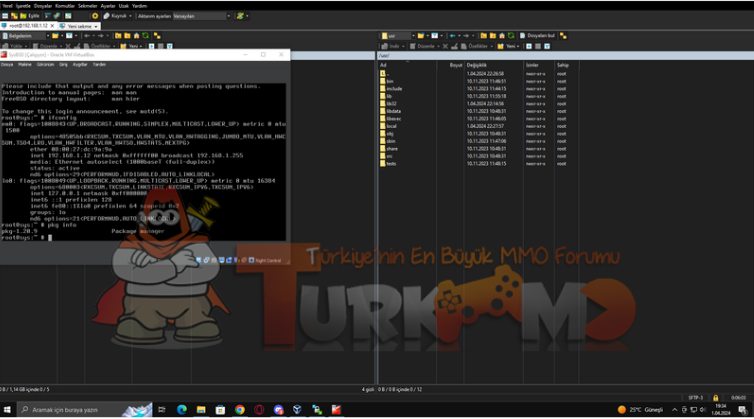
Task: Open the Ayarlar menu
Action: click(108, 6)
